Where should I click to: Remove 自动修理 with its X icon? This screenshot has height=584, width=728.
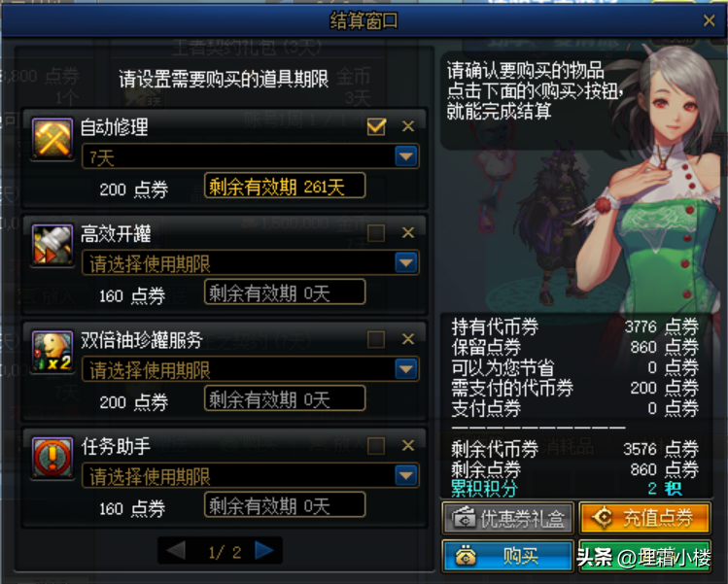(408, 126)
